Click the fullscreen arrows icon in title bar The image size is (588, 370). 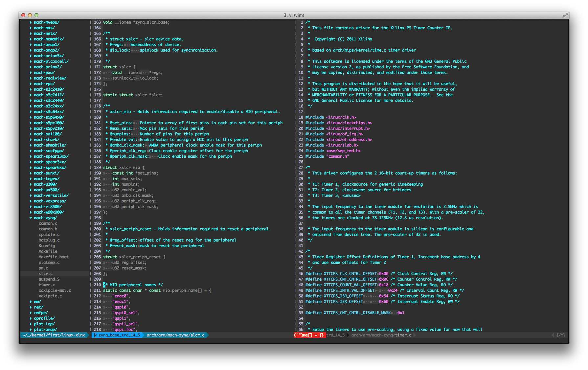[x=565, y=15]
